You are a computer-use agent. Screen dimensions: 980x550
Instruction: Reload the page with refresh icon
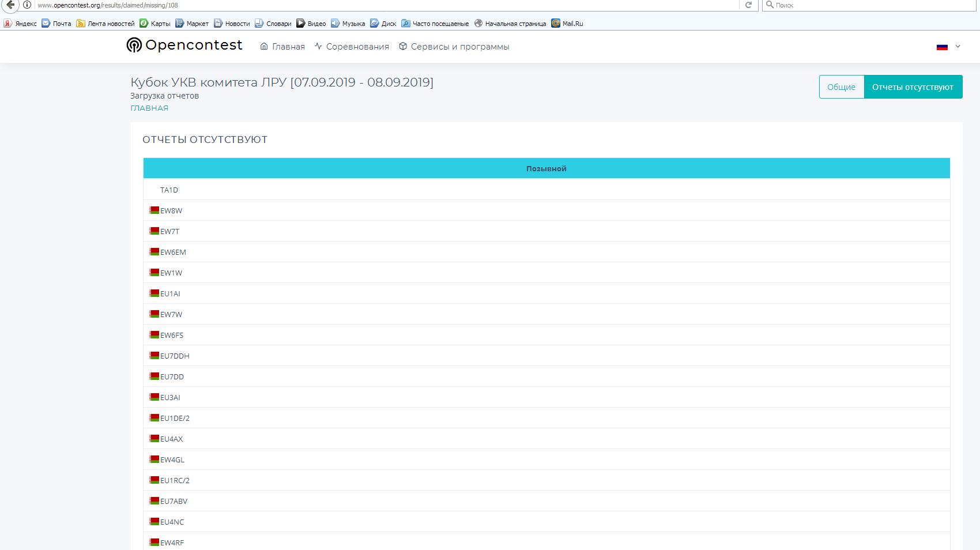[748, 5]
